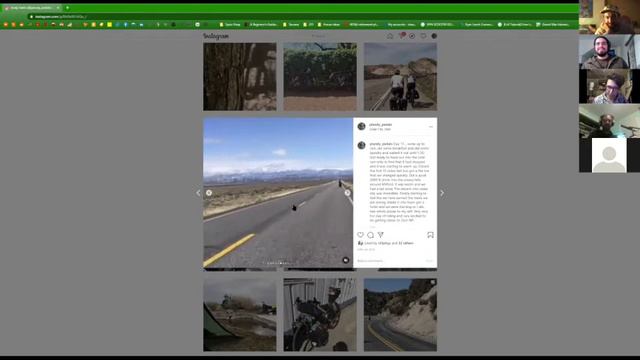Select participant with blank avatar placeholder

click(609, 155)
